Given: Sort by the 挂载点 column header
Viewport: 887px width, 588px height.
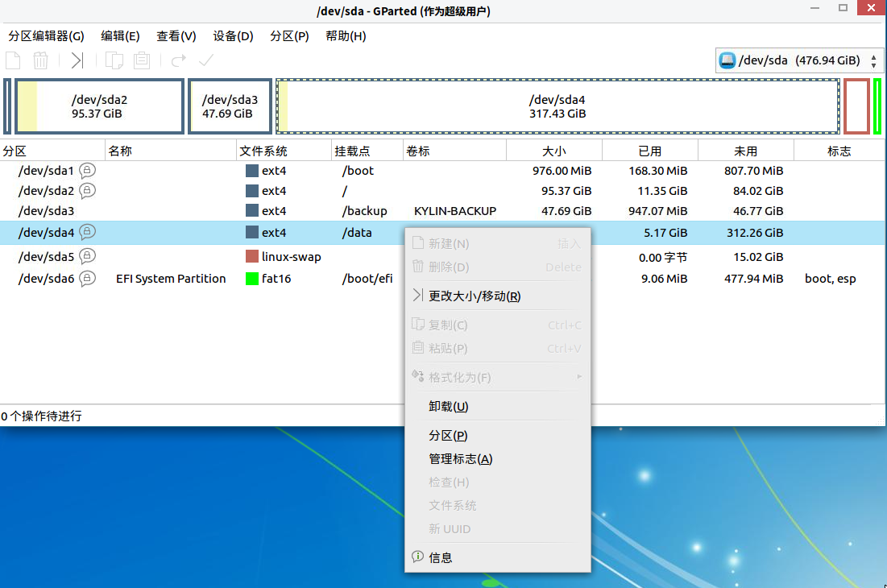Looking at the screenshot, I should point(367,151).
